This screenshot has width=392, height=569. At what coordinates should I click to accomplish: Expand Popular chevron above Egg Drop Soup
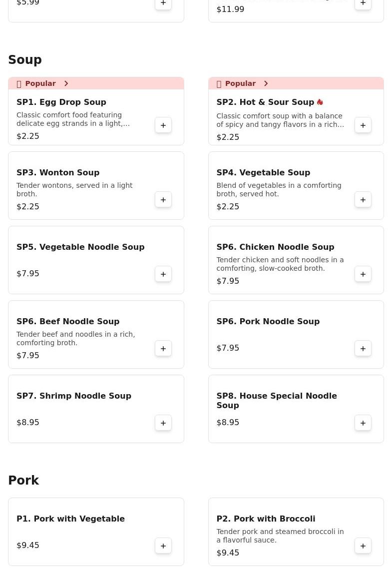point(66,83)
